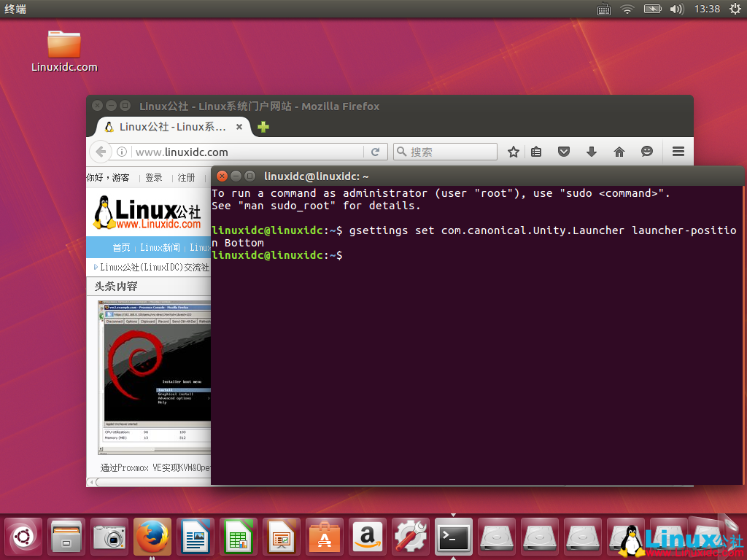Click the 13:38 clock in top panel
747x560 pixels.
[707, 9]
